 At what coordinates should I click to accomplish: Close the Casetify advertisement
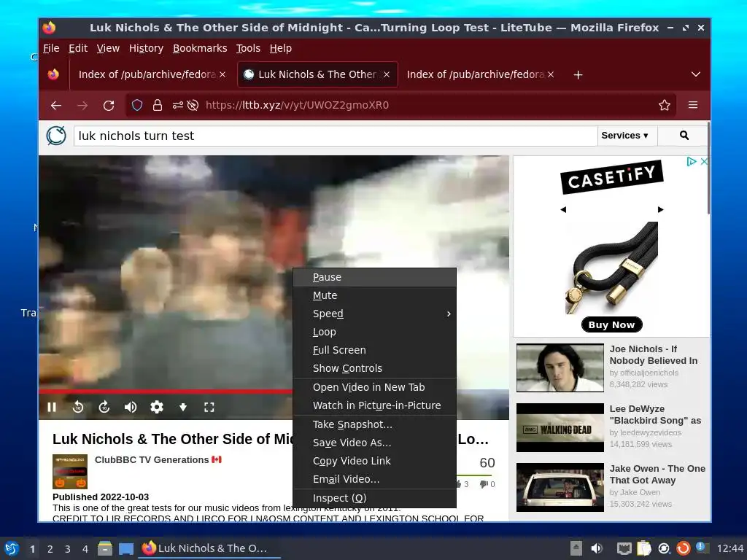pos(704,161)
